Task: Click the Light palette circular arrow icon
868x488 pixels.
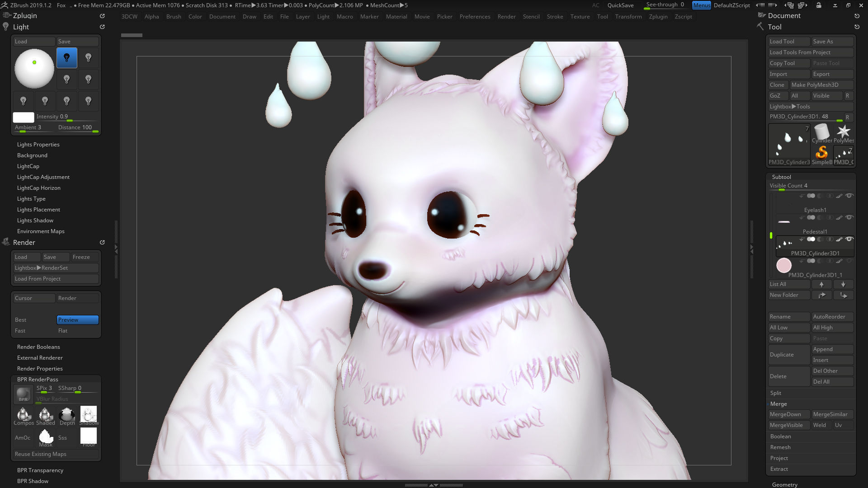Action: pos(102,27)
